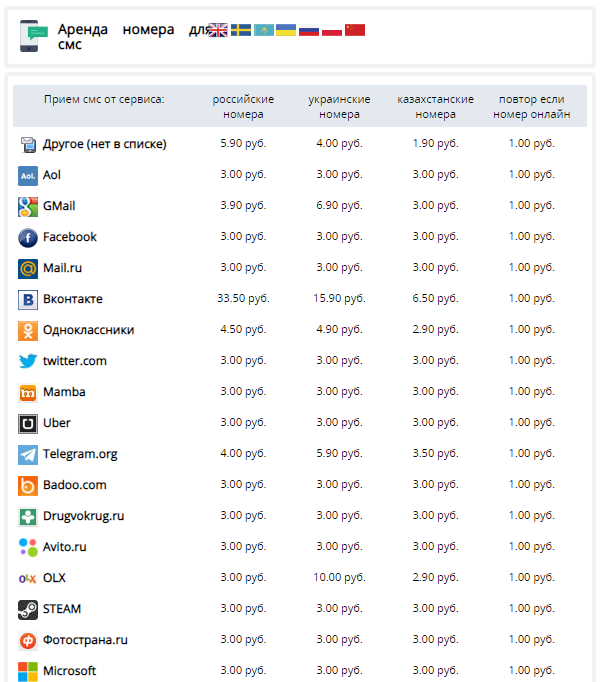Image resolution: width=603 pixels, height=682 pixels.
Task: Select the Ukraine flag
Action: click(x=286, y=30)
